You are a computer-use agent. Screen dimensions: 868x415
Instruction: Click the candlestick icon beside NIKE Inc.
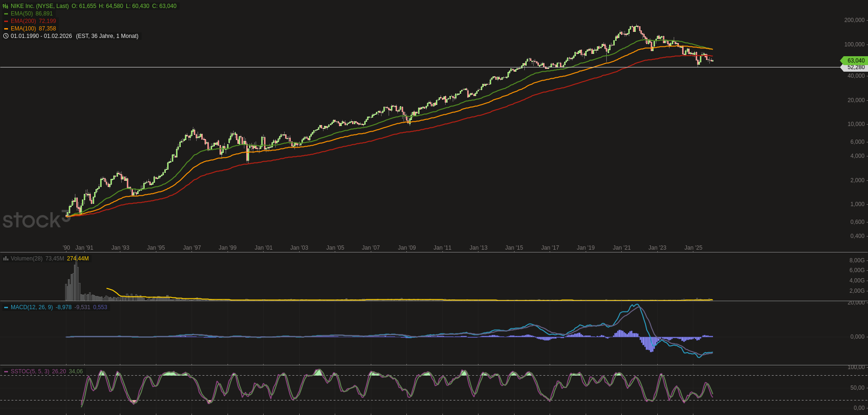tap(6, 6)
